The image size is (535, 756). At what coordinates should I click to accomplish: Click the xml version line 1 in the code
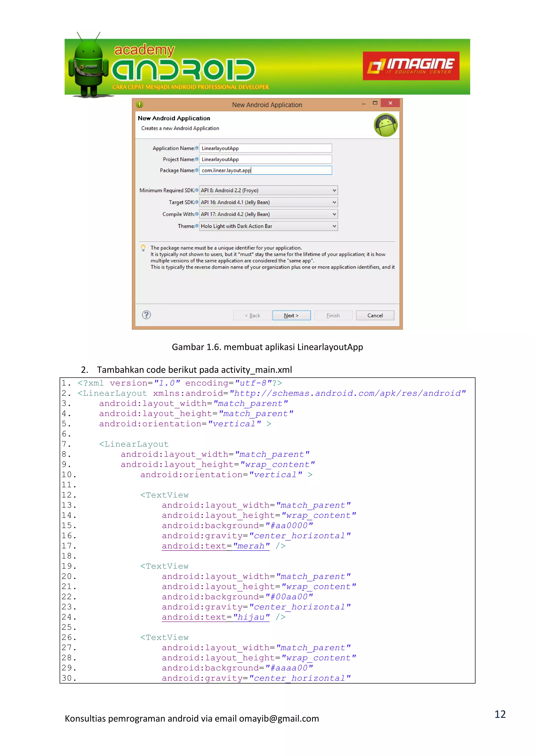point(180,383)
